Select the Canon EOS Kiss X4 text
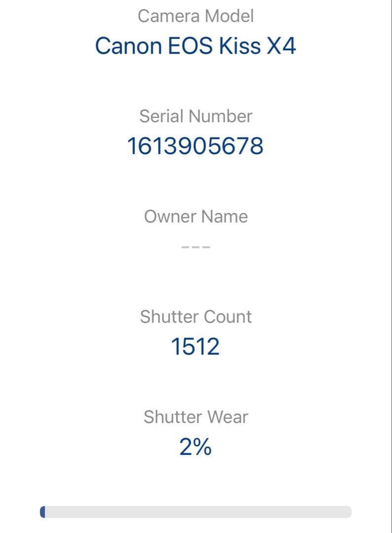392x533 pixels. (x=196, y=46)
